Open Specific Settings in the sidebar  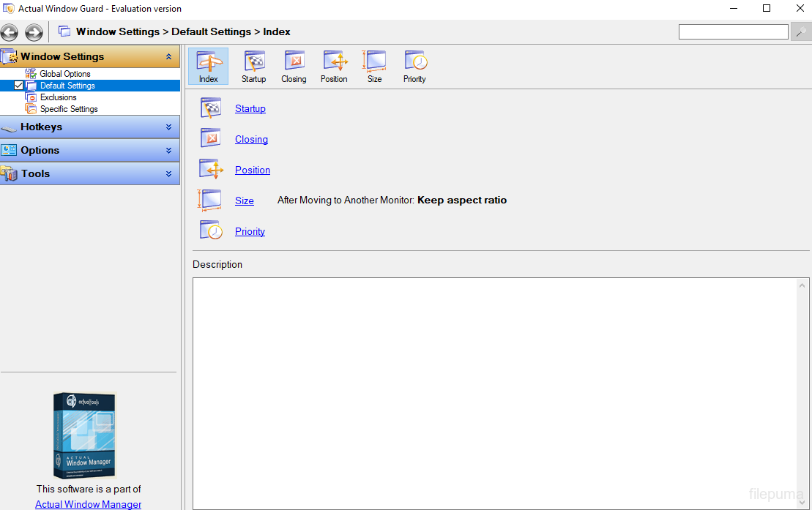click(69, 109)
